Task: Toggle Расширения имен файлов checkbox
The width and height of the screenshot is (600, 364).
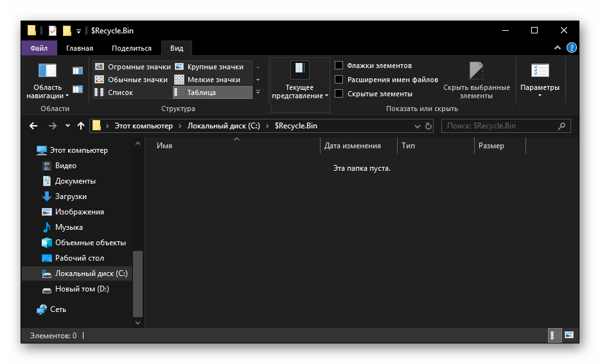Action: pyautogui.click(x=339, y=80)
